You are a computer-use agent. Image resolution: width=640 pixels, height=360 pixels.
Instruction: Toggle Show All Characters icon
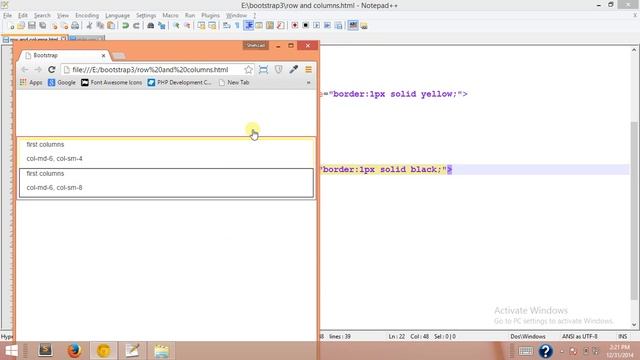(x=238, y=26)
